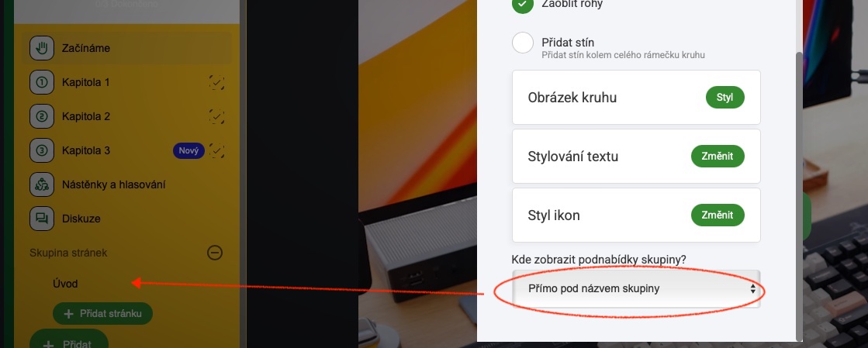Click the Diskuze chat bubbles icon
The width and height of the screenshot is (868, 348).
pos(42,219)
